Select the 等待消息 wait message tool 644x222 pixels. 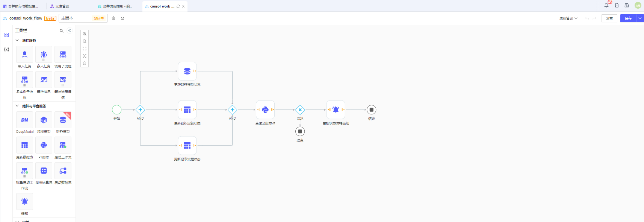point(44,80)
